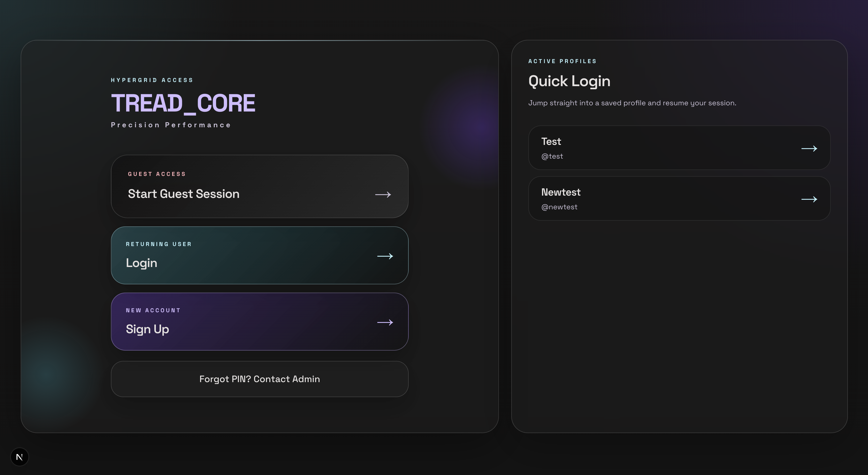Open the Next.js dev tools N badge

tap(20, 457)
